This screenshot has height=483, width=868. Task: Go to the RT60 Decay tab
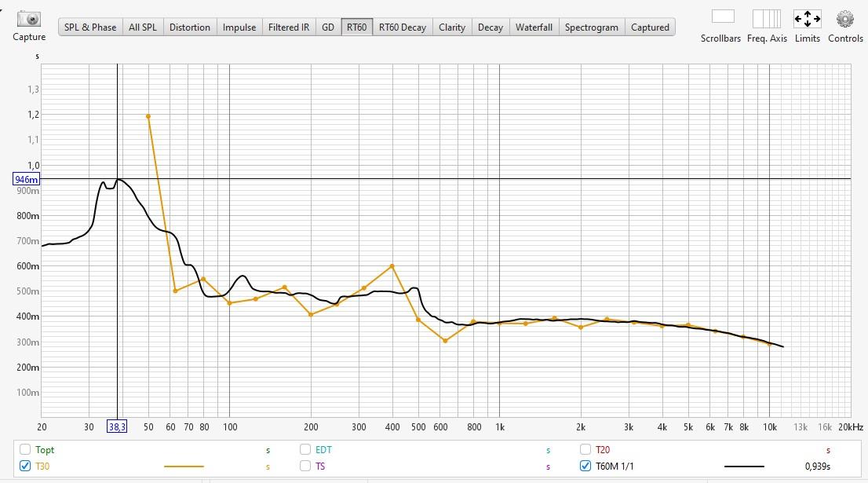click(402, 27)
